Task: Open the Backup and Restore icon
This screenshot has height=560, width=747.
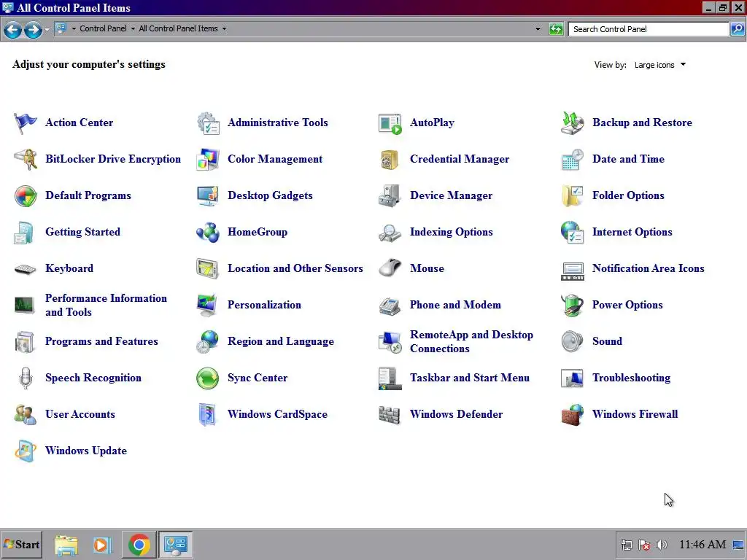Action: click(x=572, y=122)
